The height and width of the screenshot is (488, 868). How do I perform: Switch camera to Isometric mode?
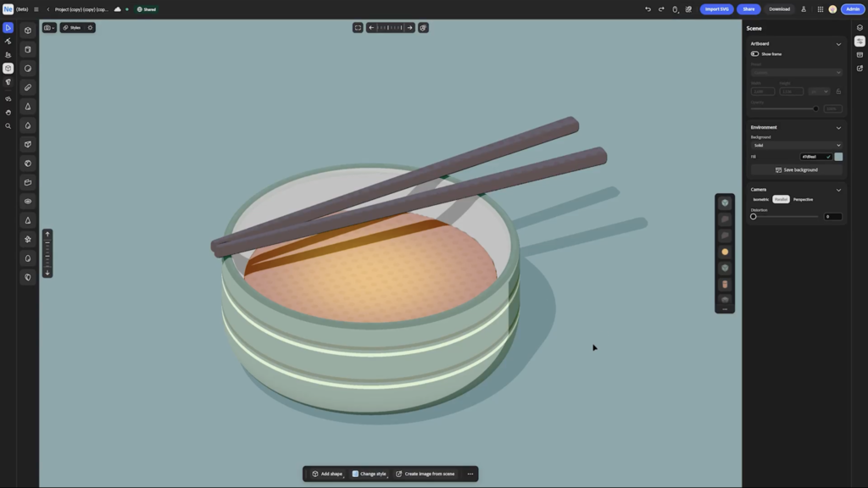click(760, 199)
